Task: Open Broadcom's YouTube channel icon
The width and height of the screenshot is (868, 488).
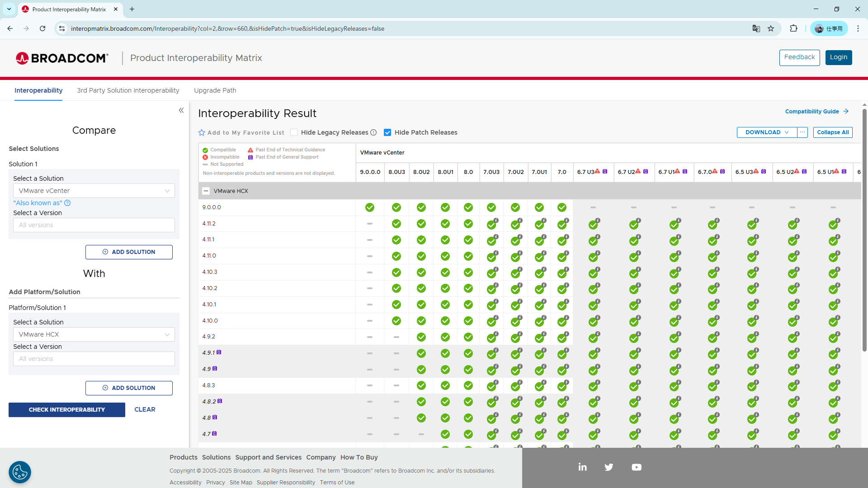Action: click(637, 467)
